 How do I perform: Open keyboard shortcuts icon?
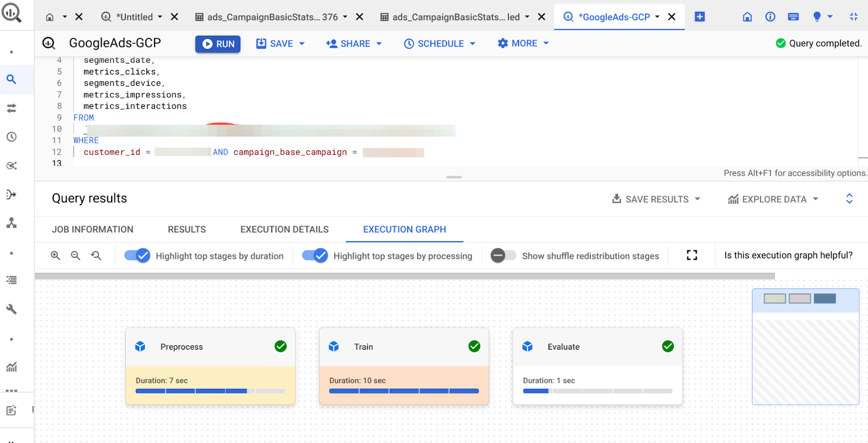coord(793,17)
